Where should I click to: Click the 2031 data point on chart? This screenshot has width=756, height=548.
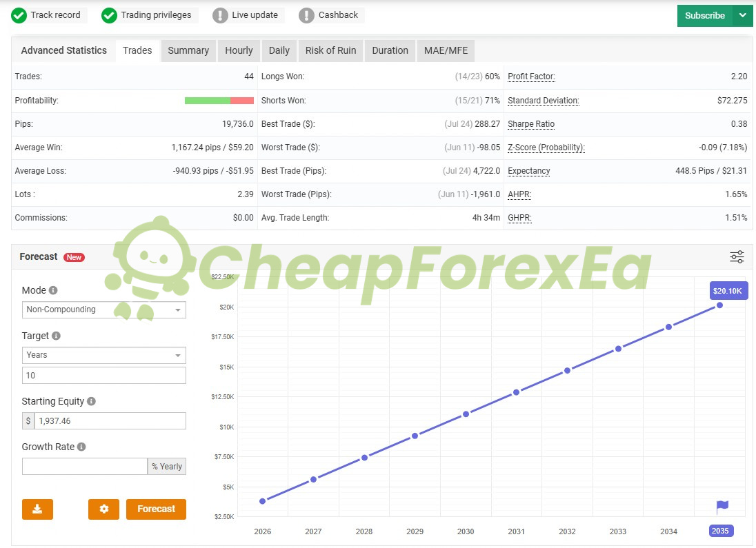[517, 392]
